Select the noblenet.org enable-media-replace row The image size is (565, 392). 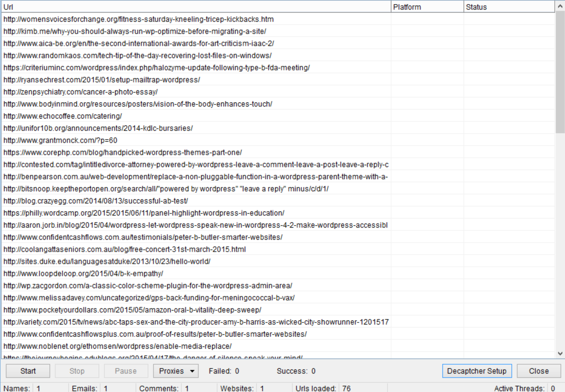(x=118, y=346)
